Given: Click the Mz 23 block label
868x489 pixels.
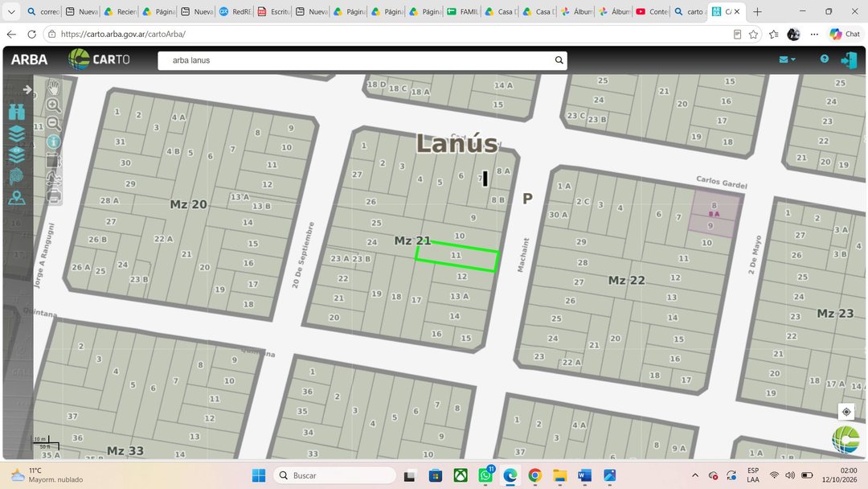Looking at the screenshot, I should (835, 314).
